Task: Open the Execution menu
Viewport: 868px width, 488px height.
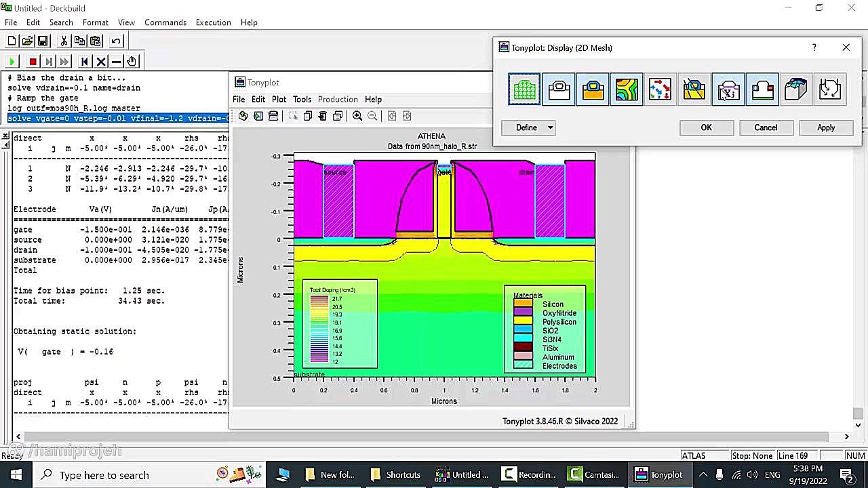Action: (213, 22)
